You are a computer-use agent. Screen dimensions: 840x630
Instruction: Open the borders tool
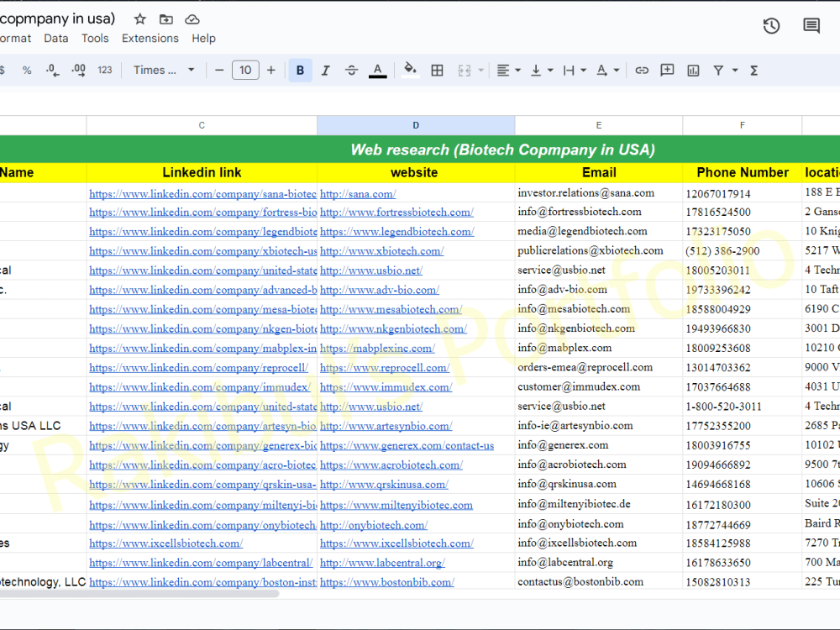pos(437,71)
